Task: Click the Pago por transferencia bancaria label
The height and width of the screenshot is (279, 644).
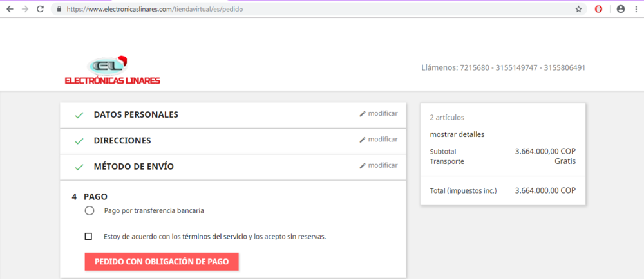Action: 154,211
